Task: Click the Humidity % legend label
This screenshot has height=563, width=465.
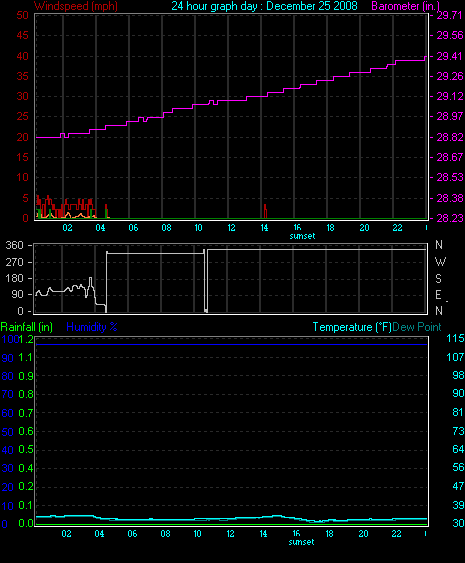Action: pos(92,327)
